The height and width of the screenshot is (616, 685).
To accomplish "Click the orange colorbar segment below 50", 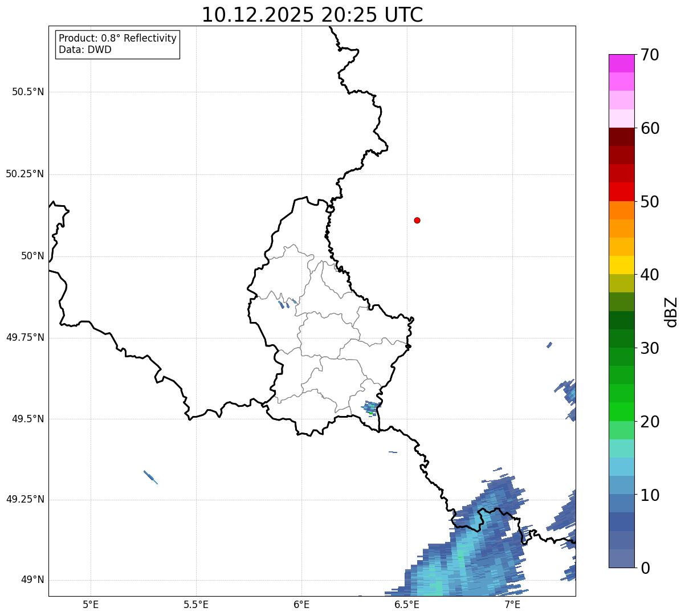I will [x=621, y=210].
